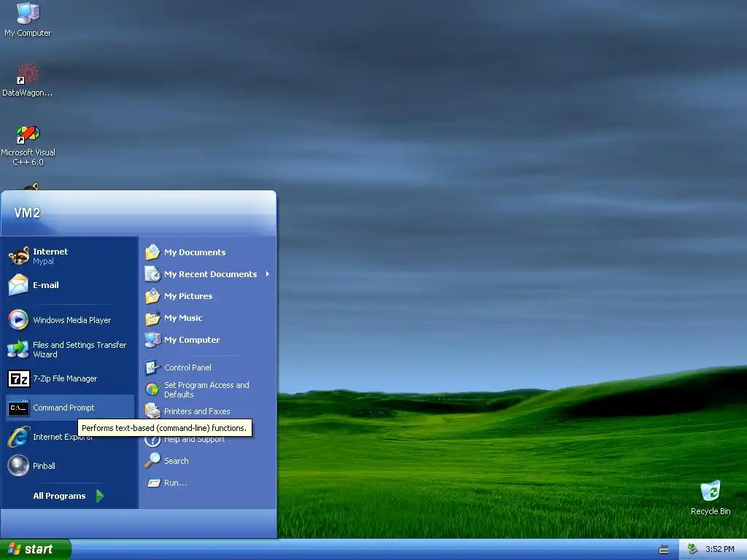Open Control Panel label

(187, 367)
